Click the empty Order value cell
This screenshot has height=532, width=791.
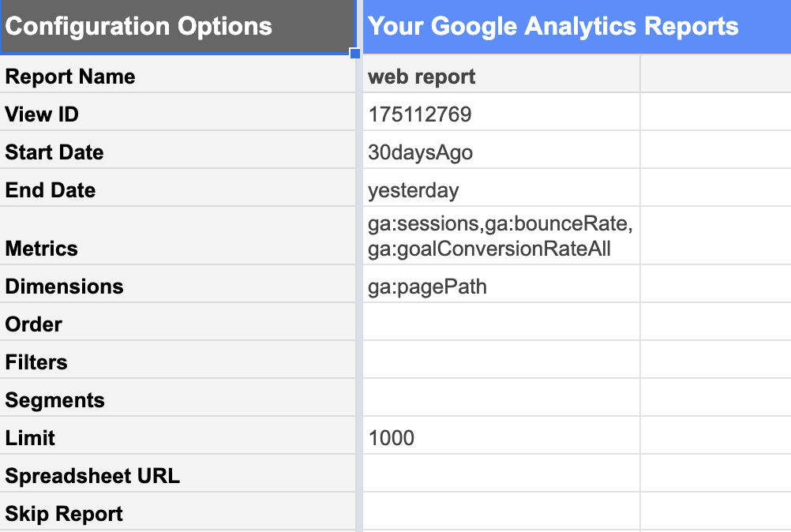tap(501, 322)
